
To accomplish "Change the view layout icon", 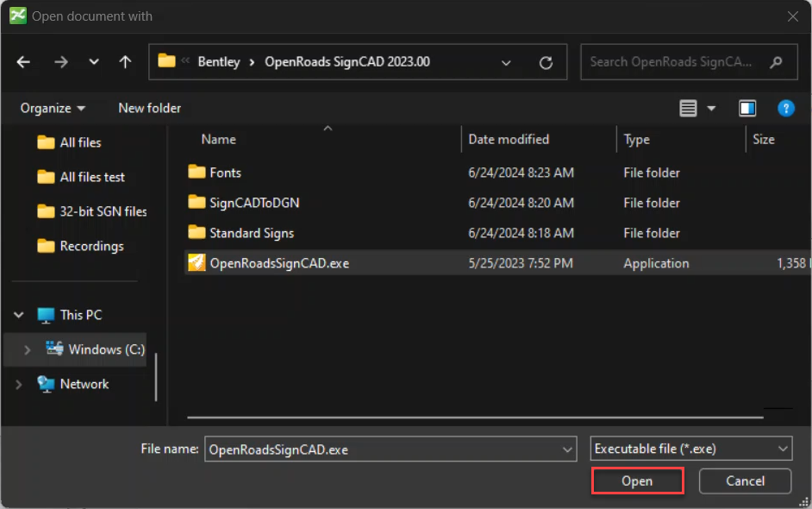I will pyautogui.click(x=688, y=109).
